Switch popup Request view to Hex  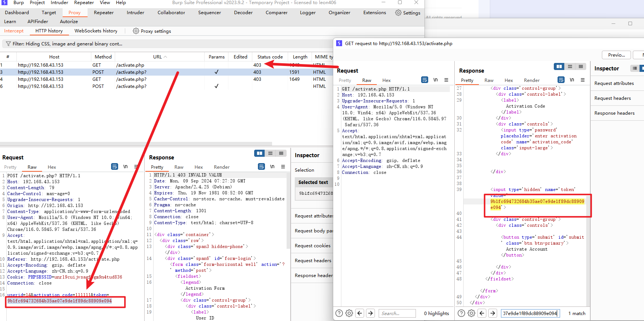point(386,80)
